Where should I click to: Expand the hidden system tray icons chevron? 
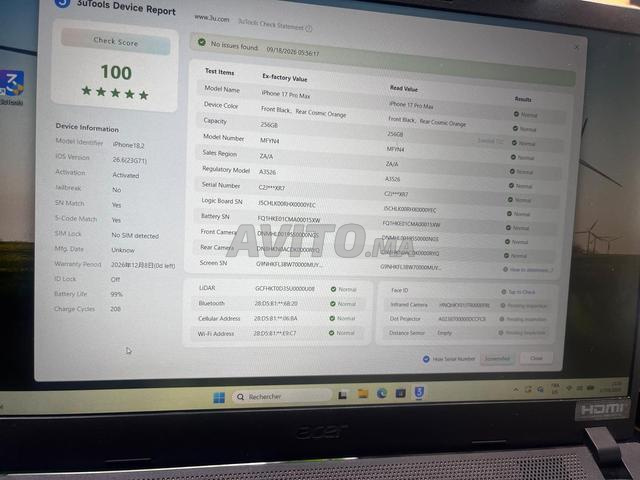516,390
